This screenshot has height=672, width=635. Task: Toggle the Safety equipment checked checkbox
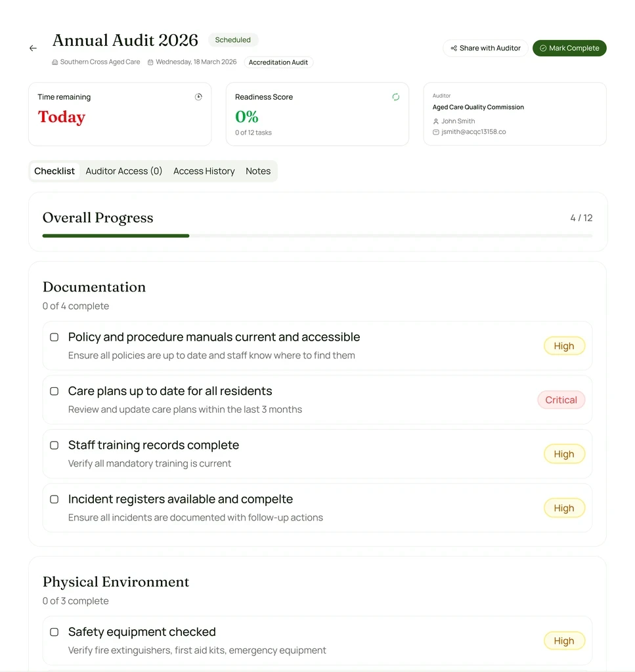tap(54, 632)
